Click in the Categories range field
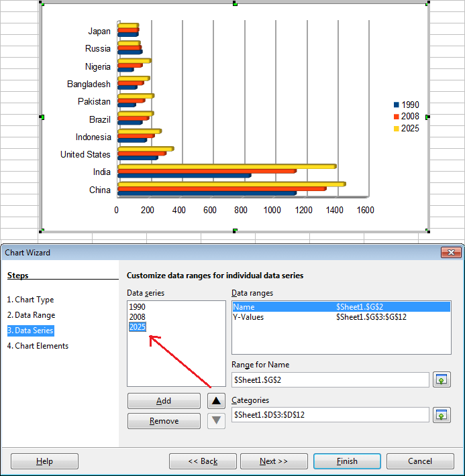The width and height of the screenshot is (465, 476). [x=330, y=415]
